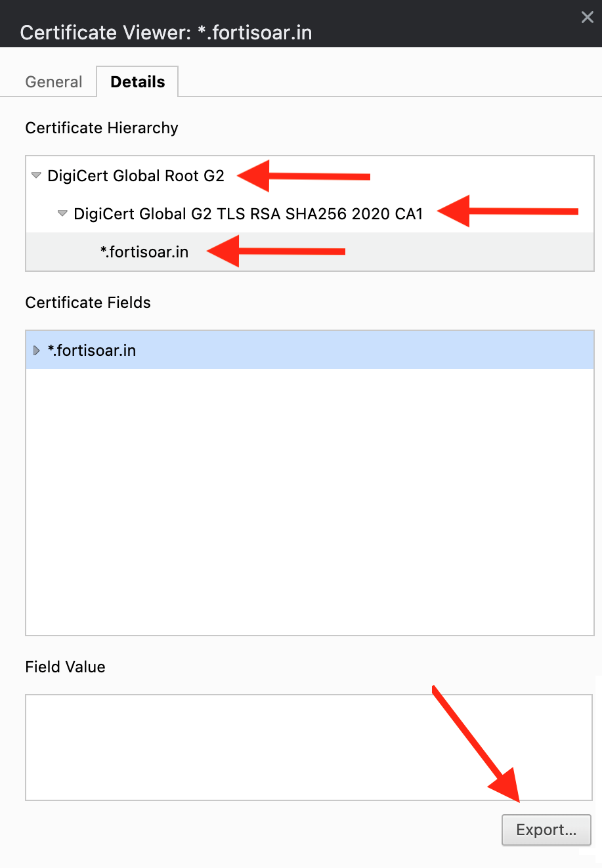Switch to the General tab
The image size is (602, 868).
[x=54, y=82]
